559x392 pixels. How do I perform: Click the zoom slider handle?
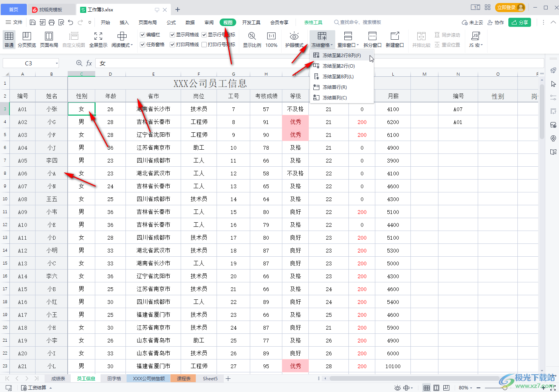click(x=505, y=388)
